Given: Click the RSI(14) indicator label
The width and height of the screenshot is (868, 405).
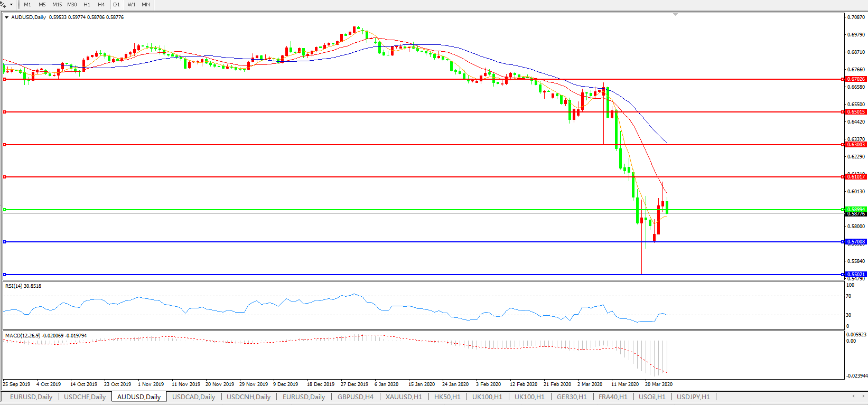Looking at the screenshot, I should 23,286.
